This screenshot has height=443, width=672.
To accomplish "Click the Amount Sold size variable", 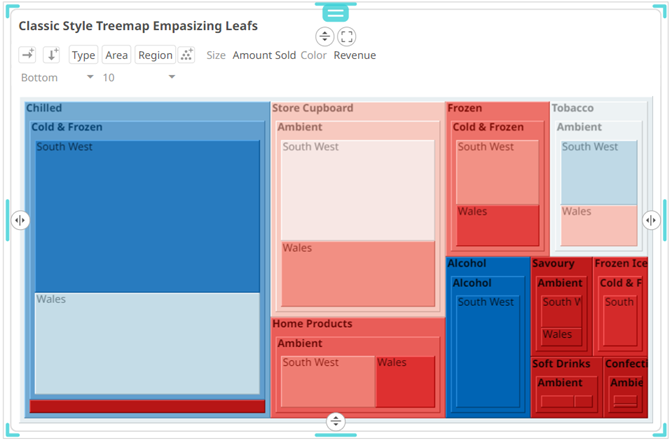I will pos(264,55).
